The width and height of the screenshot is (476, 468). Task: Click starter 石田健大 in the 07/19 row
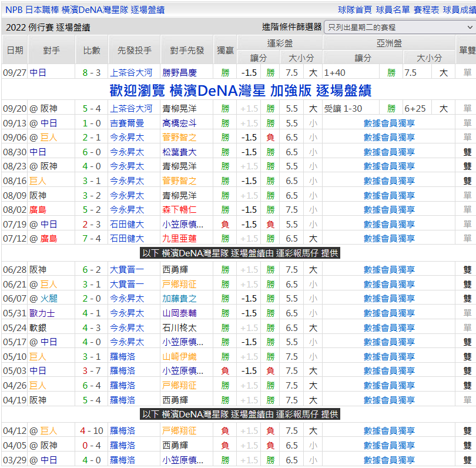(x=127, y=225)
